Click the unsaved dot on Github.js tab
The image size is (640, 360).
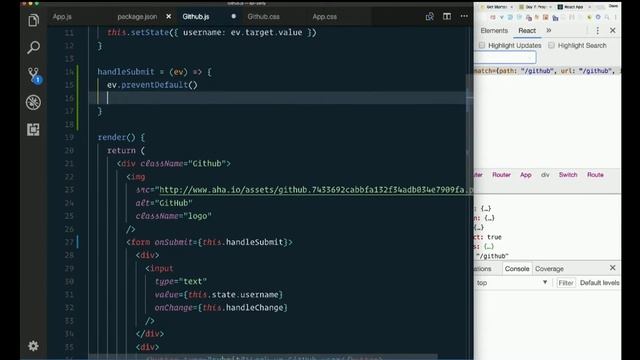point(233,16)
